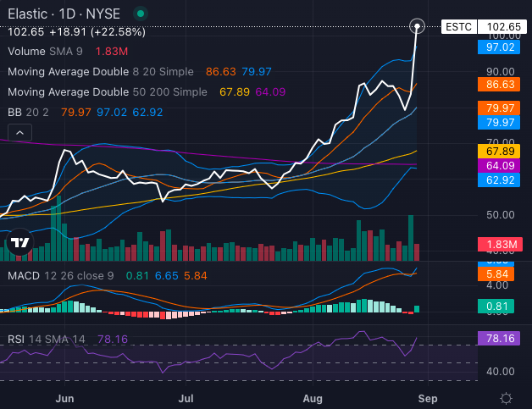
Task: Click the +18.91 (+22.58%) price change text
Action: [97, 32]
